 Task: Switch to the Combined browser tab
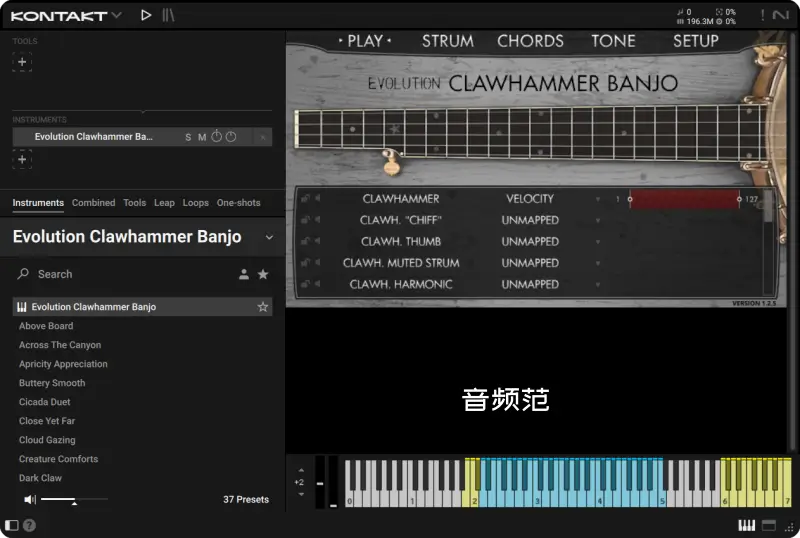pyautogui.click(x=93, y=203)
